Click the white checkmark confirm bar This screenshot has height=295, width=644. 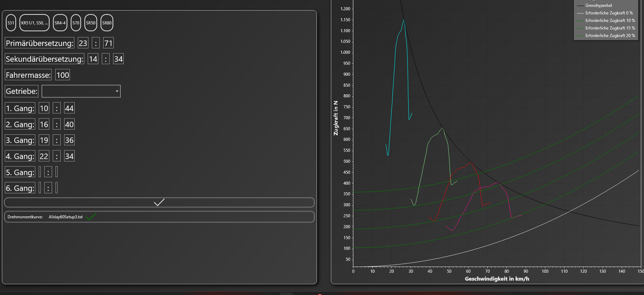pyautogui.click(x=159, y=202)
